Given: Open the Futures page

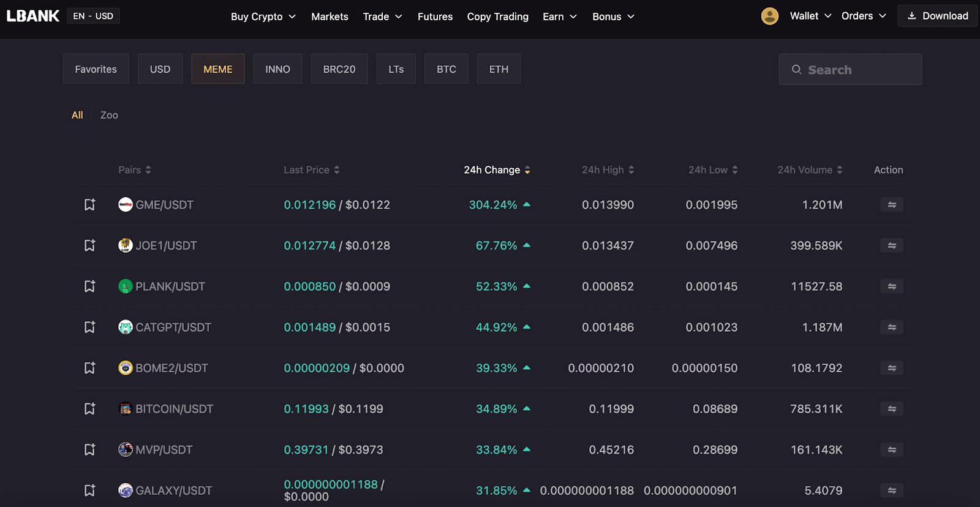Looking at the screenshot, I should pyautogui.click(x=435, y=17).
